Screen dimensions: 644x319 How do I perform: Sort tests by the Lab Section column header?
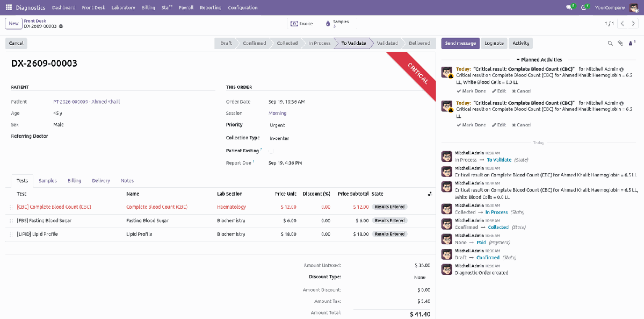229,194
